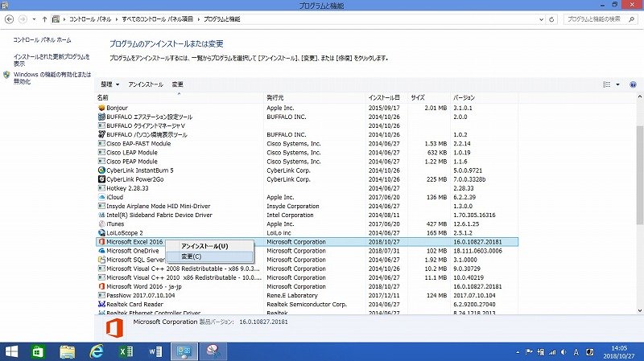Open the Windows Start button
This screenshot has width=644, height=361.
(x=11, y=352)
